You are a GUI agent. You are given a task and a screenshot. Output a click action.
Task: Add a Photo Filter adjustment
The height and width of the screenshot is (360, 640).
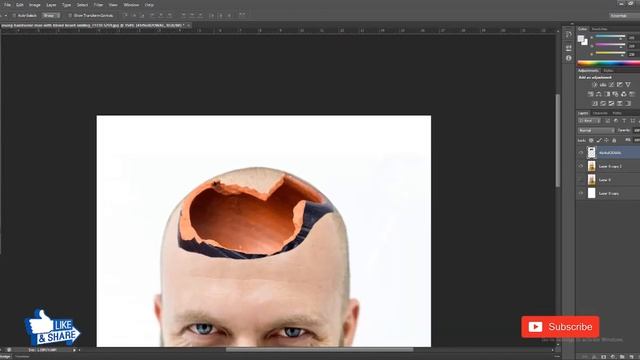point(615,94)
